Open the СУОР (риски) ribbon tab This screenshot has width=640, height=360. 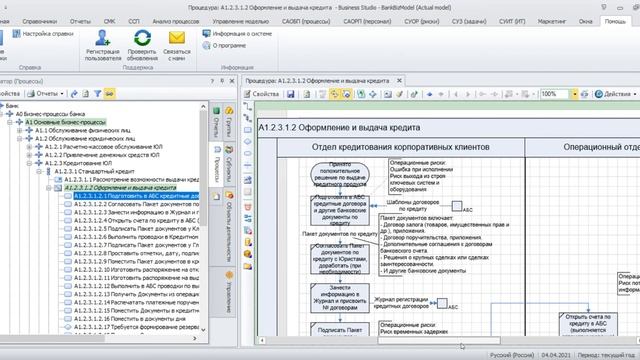pyautogui.click(x=422, y=21)
